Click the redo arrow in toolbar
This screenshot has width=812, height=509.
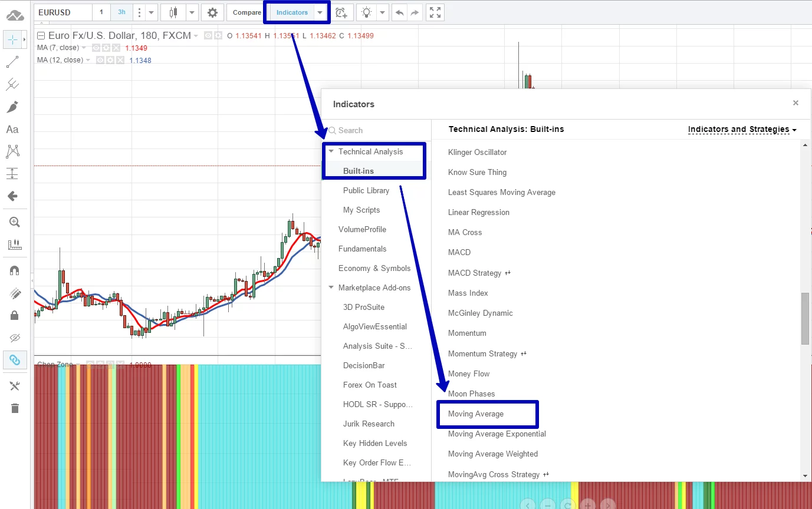pyautogui.click(x=415, y=12)
